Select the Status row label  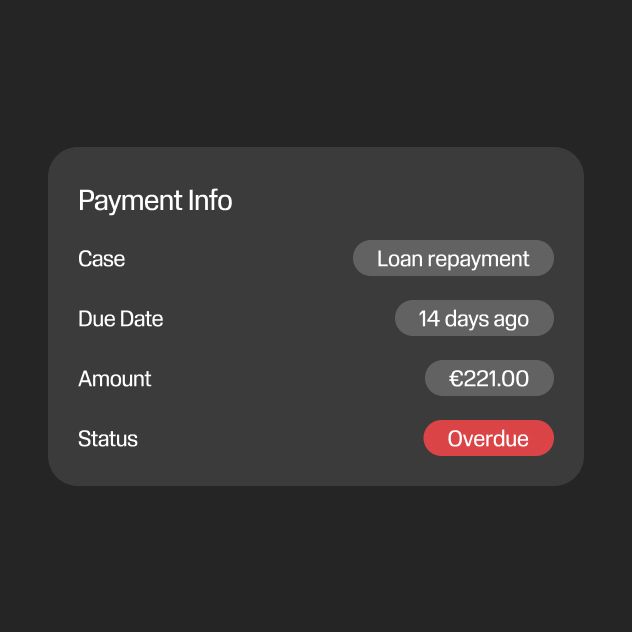click(x=108, y=439)
